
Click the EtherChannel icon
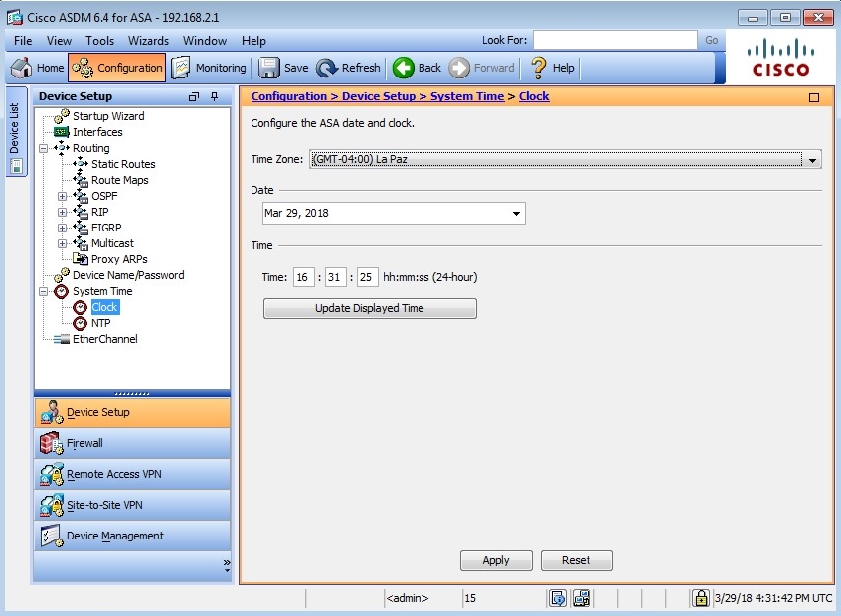point(62,339)
